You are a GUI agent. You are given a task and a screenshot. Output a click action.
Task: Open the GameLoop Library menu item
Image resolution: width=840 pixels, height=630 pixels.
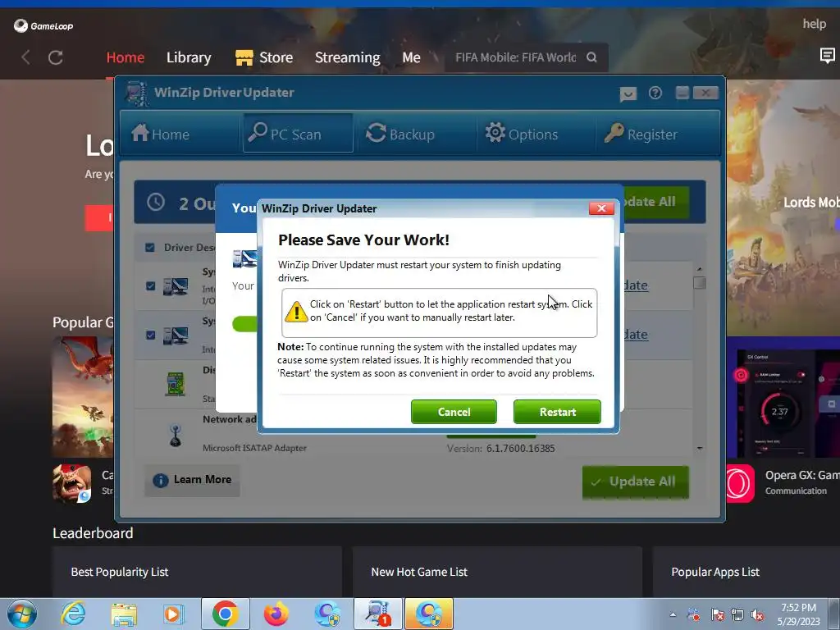pyautogui.click(x=189, y=57)
